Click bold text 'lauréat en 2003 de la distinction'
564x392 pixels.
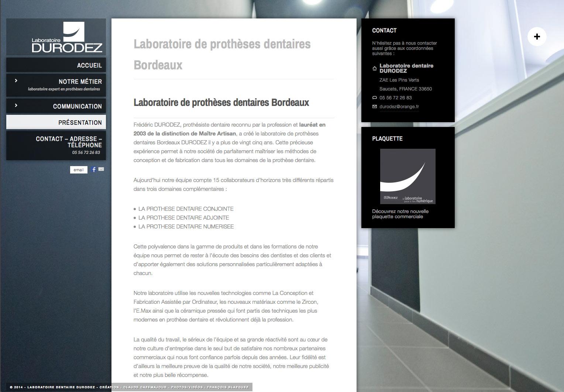click(230, 129)
